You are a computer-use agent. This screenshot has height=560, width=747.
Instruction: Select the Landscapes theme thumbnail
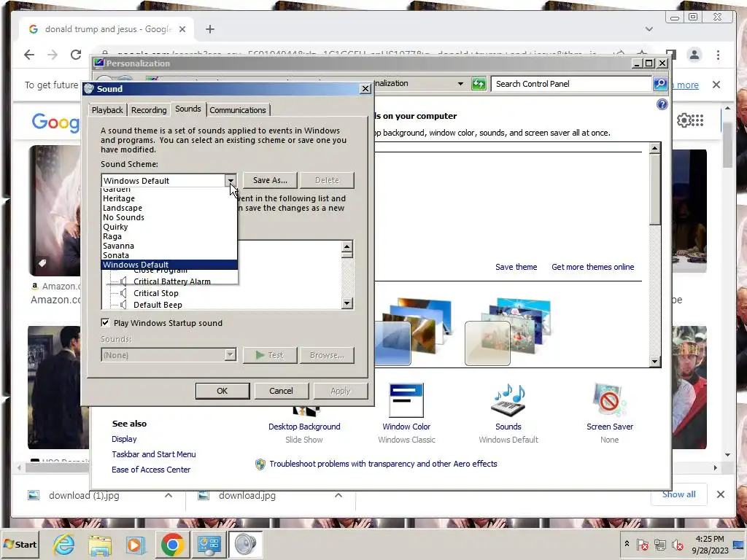click(414, 332)
